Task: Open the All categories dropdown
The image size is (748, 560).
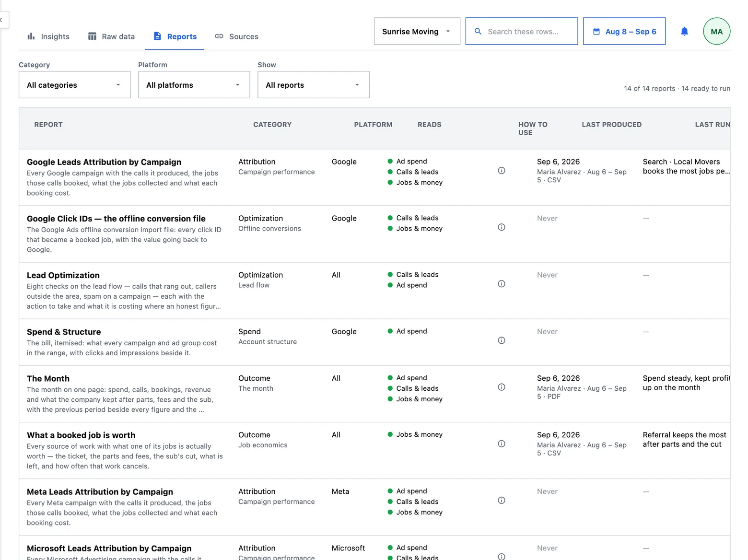Action: pyautogui.click(x=74, y=85)
